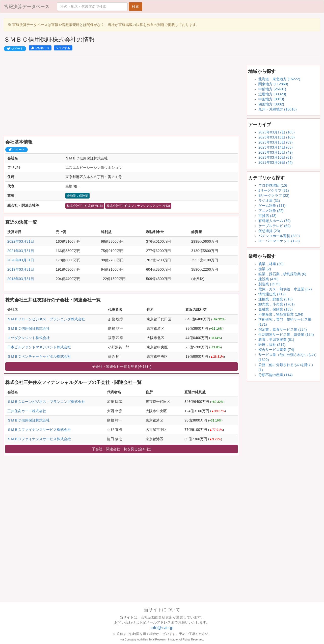Browse 北海道・東北地方 (15222) region
The image size is (324, 644).
[x=279, y=79]
